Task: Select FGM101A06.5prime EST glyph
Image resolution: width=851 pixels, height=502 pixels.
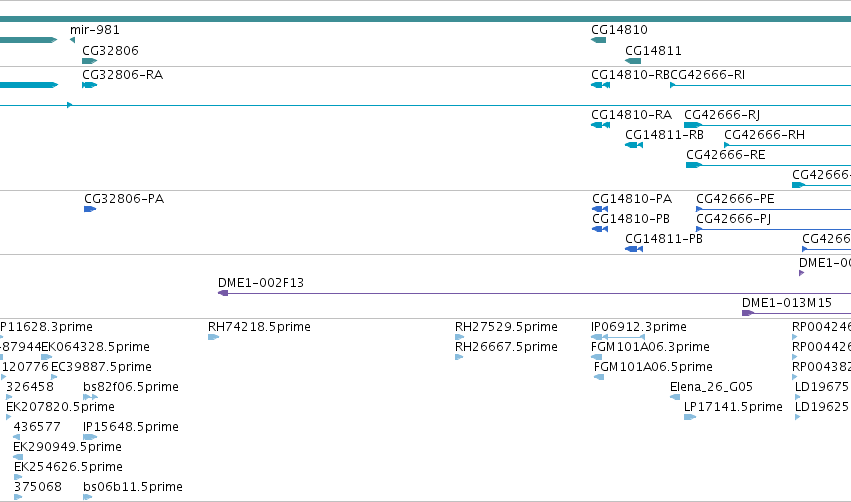Action: click(599, 377)
